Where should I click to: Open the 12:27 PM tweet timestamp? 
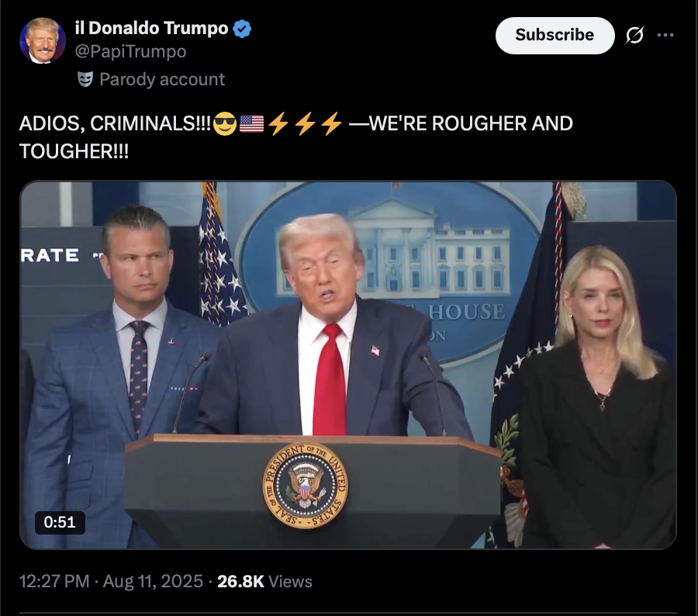click(54, 581)
